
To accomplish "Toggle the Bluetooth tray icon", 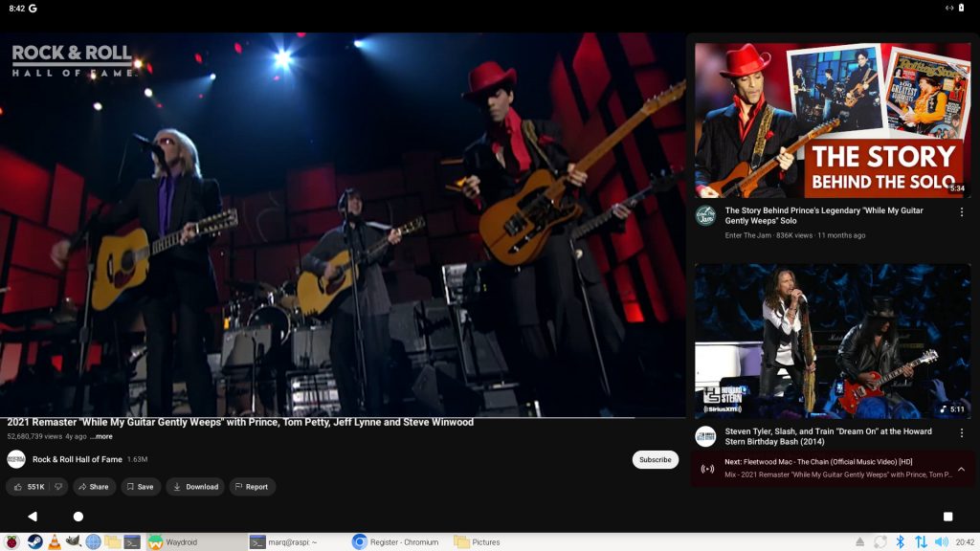I will click(900, 542).
